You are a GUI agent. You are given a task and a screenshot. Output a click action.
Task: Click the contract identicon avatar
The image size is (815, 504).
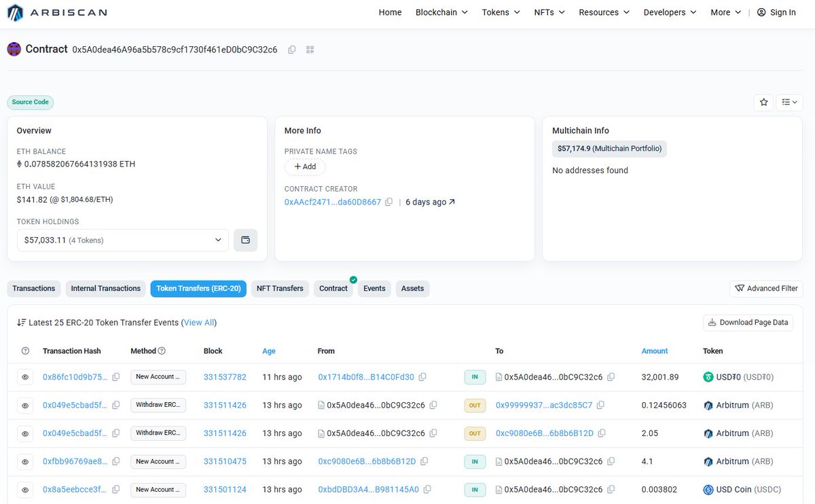click(14, 49)
